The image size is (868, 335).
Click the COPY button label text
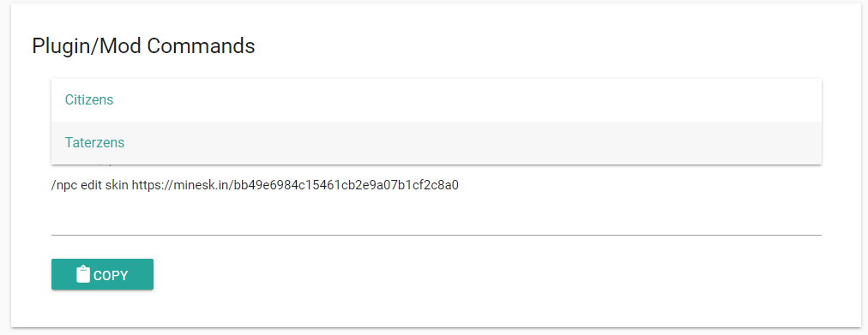[111, 276]
